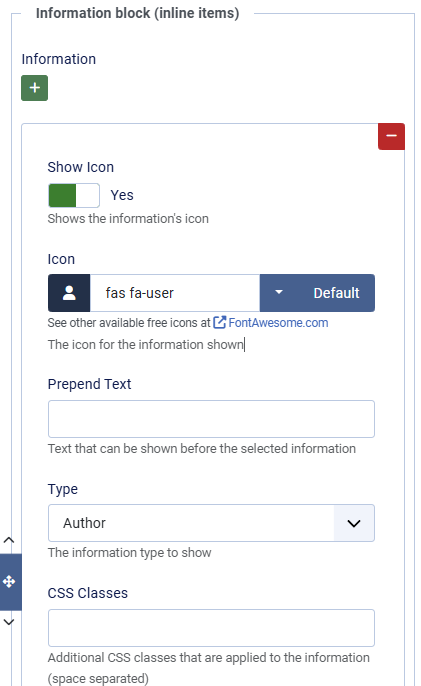Click the Type dropdown chevron arrow

pos(354,523)
